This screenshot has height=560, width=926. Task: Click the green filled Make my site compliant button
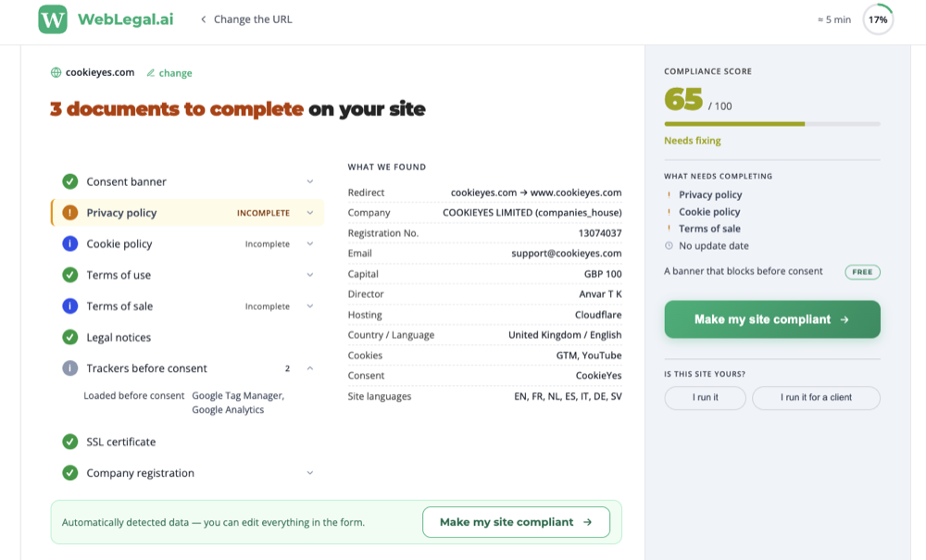click(x=772, y=319)
